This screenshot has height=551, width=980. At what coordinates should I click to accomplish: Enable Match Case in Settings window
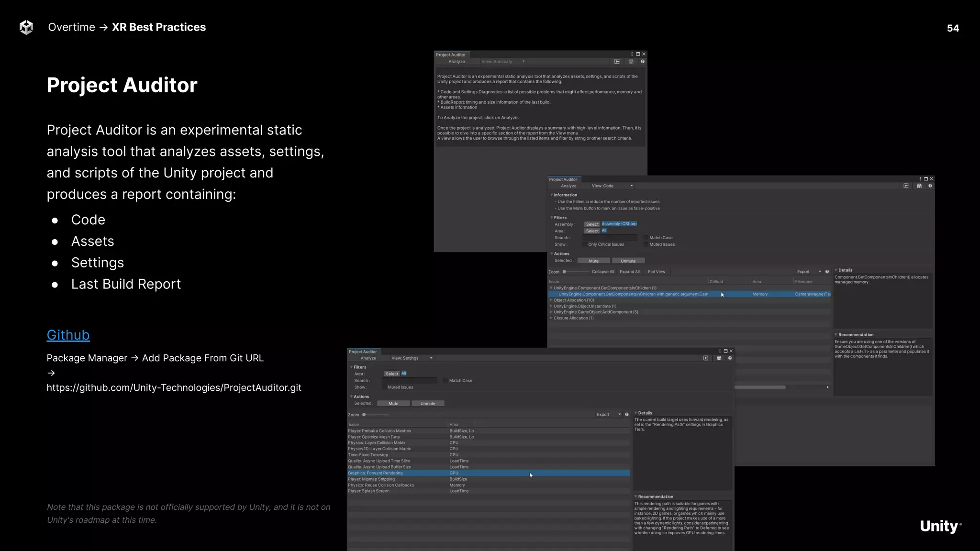coord(445,381)
